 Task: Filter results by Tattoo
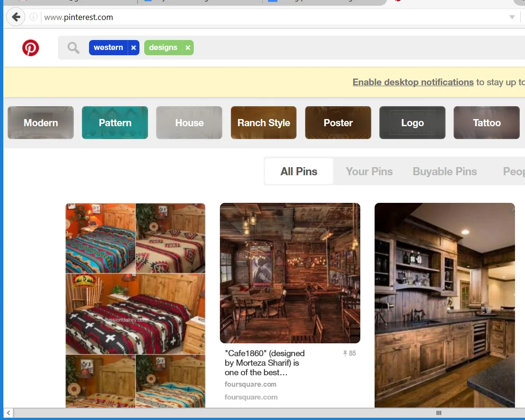click(x=486, y=122)
